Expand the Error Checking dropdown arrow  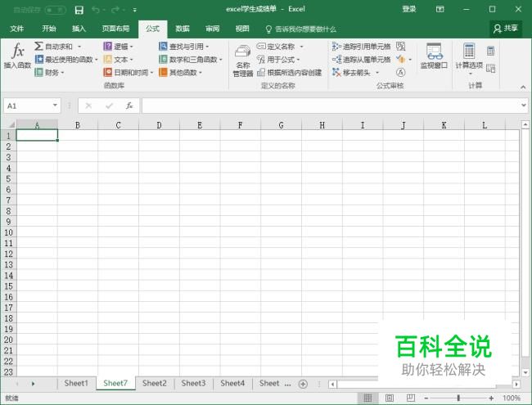pos(410,60)
